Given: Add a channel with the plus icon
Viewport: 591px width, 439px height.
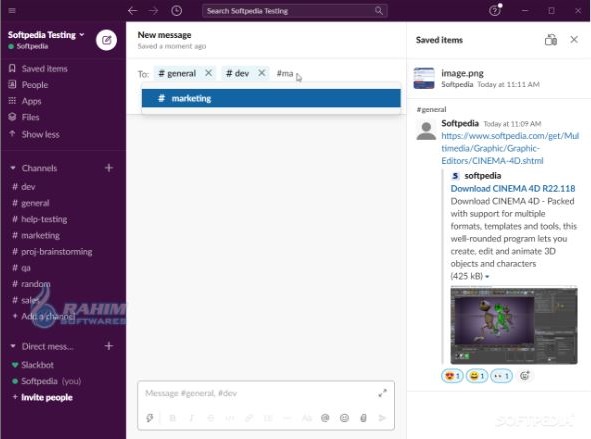Looking at the screenshot, I should (x=109, y=168).
